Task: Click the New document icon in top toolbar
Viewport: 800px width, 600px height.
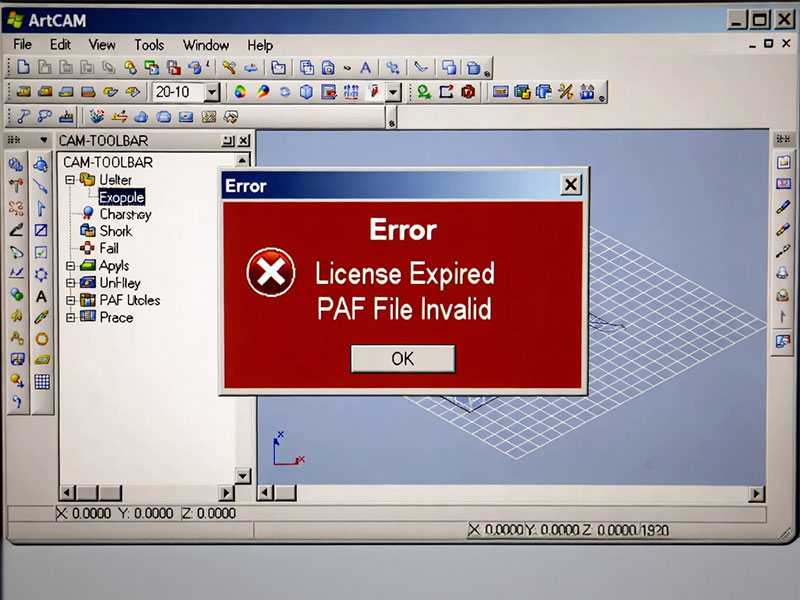Action: (x=22, y=68)
